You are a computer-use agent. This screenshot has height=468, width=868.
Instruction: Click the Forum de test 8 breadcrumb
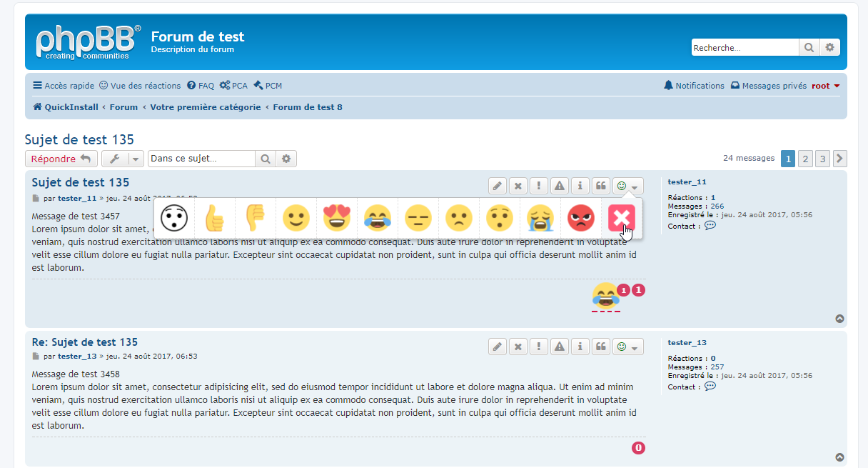coord(307,107)
